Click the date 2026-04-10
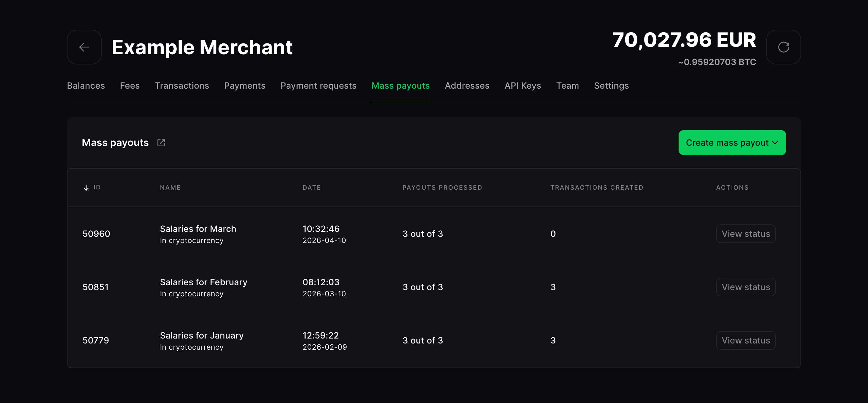This screenshot has width=868, height=403. pos(324,241)
